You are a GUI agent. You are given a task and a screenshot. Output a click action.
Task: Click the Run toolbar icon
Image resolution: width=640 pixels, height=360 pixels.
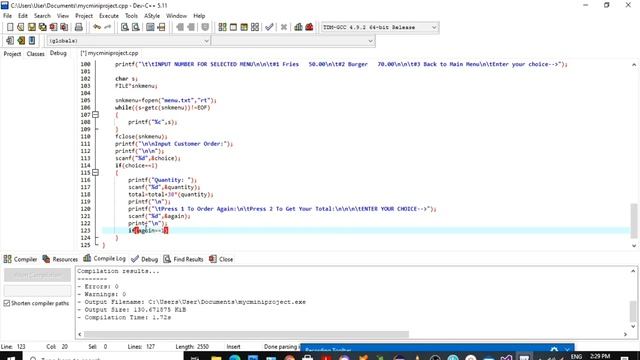[x=233, y=27]
